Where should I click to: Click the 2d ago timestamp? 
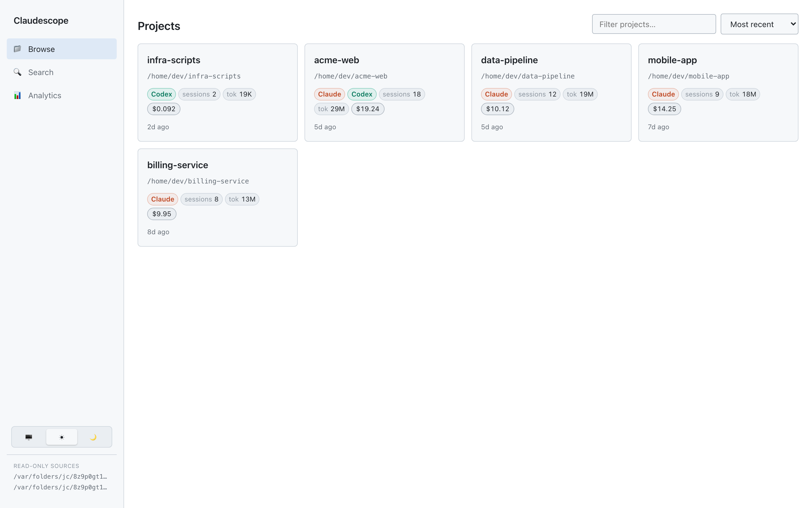coord(158,127)
